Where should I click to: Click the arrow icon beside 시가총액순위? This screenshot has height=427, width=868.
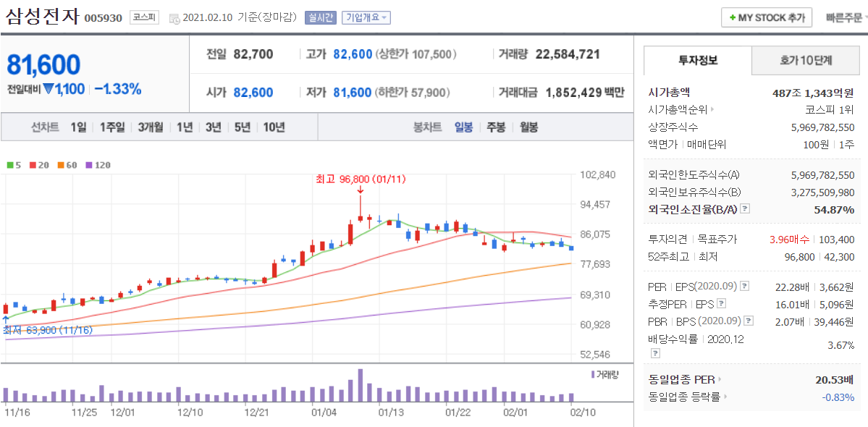click(712, 110)
